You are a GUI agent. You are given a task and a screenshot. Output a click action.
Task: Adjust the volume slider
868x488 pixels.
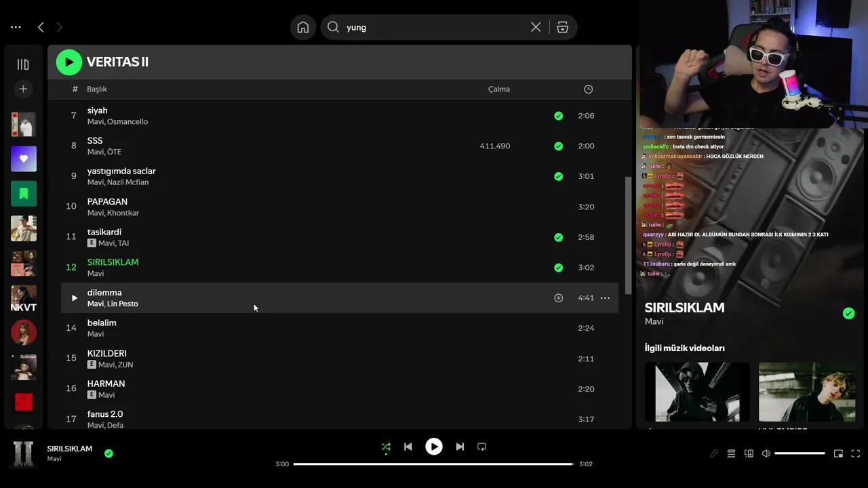[800, 453]
